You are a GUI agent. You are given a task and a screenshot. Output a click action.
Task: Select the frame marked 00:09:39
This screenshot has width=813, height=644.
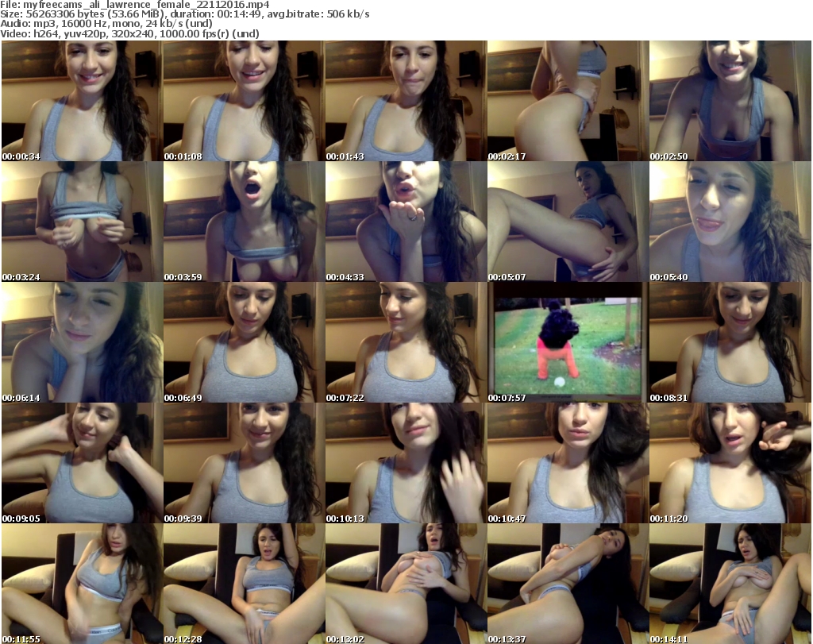(245, 463)
